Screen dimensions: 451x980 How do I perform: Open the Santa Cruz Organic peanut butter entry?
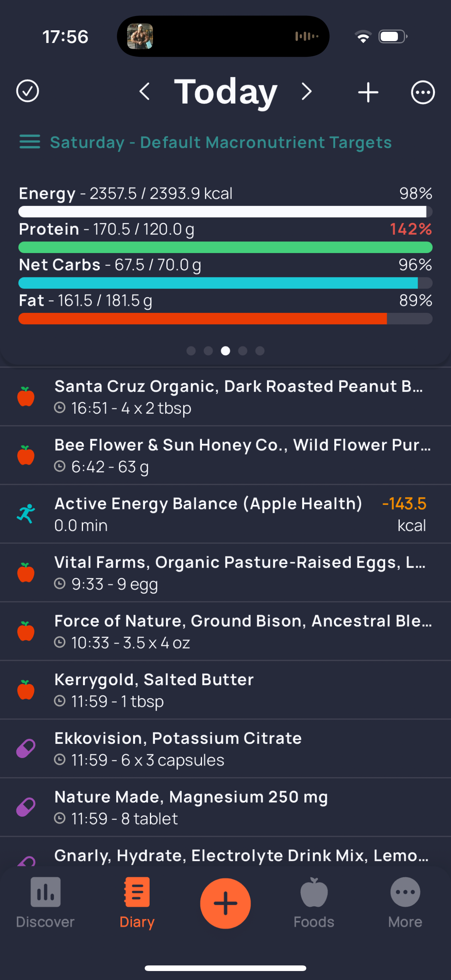point(225,397)
